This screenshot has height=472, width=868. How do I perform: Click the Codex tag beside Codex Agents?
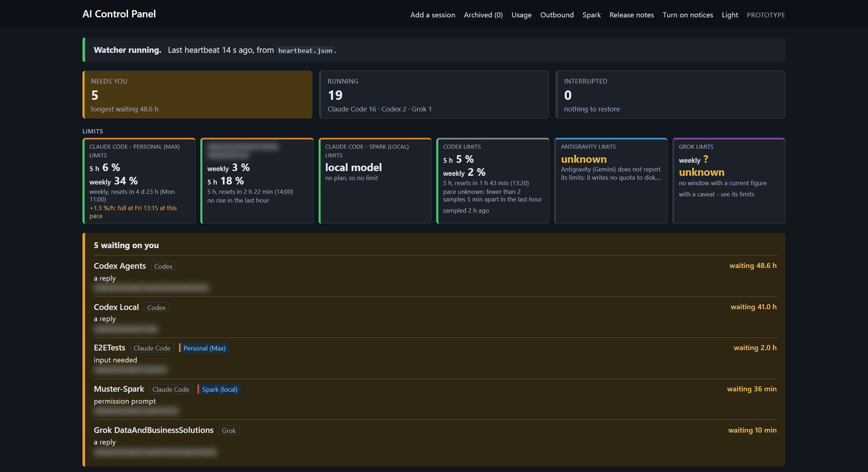(x=163, y=266)
